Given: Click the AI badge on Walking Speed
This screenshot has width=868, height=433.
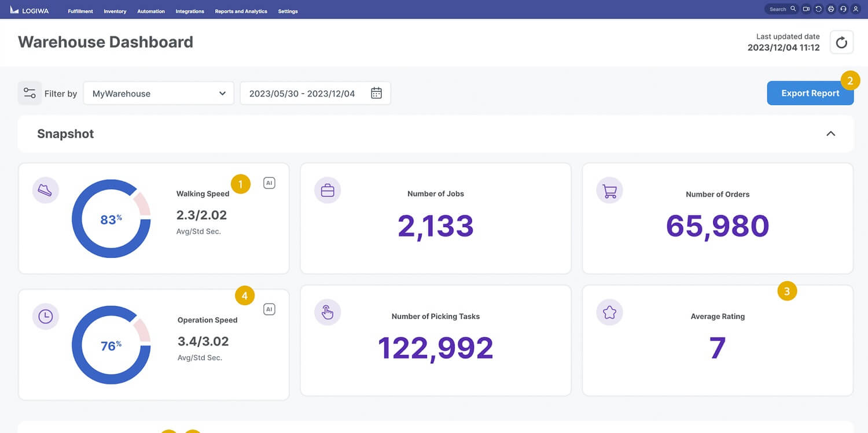Looking at the screenshot, I should (x=269, y=183).
